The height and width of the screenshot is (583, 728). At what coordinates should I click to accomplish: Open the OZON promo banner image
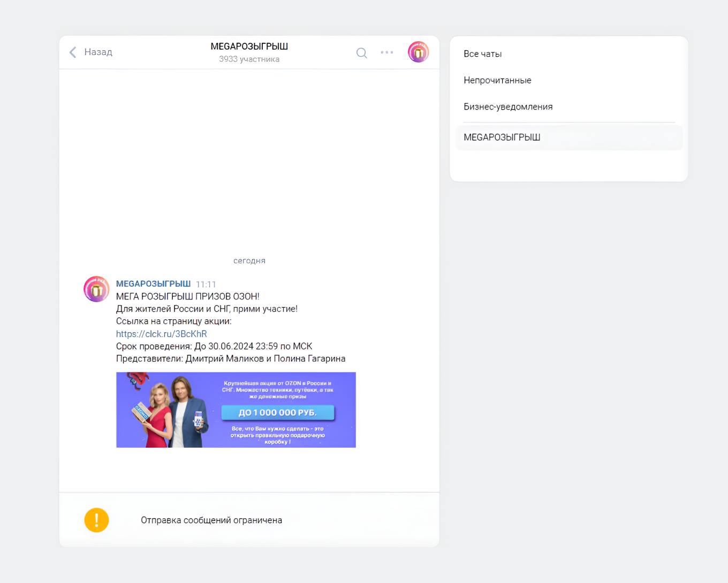click(x=236, y=410)
